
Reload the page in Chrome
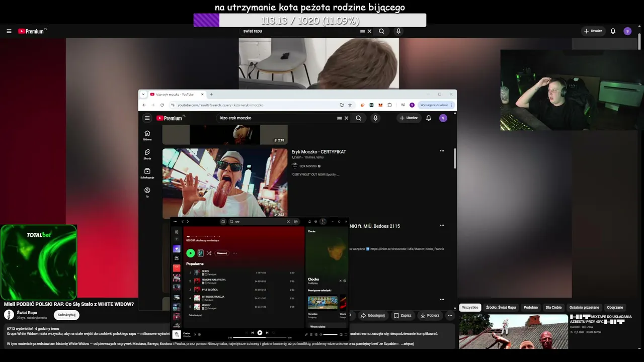[162, 105]
